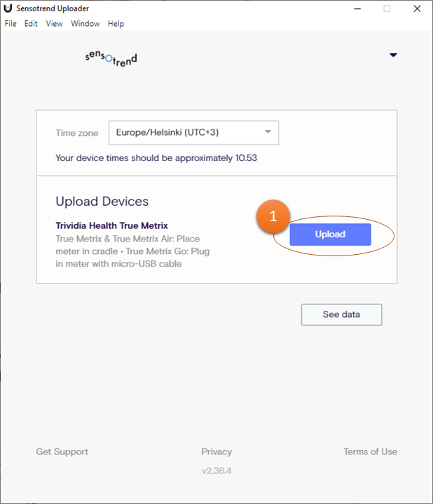Maximize the Sensotrend Uploader window
Image resolution: width=433 pixels, height=504 pixels.
coord(387,9)
